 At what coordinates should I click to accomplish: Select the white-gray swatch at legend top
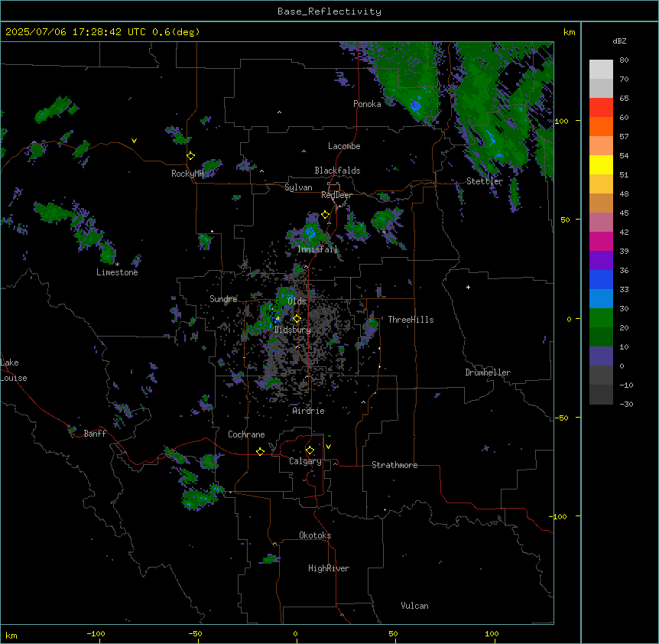point(601,70)
